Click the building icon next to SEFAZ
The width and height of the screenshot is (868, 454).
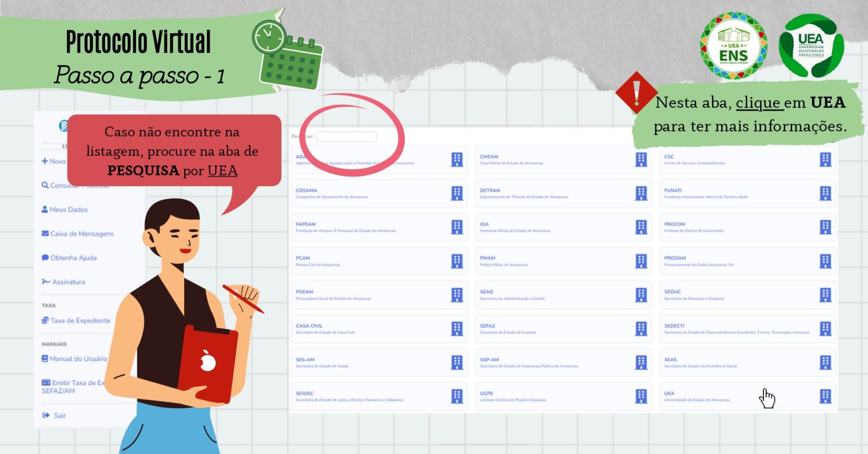tap(641, 329)
